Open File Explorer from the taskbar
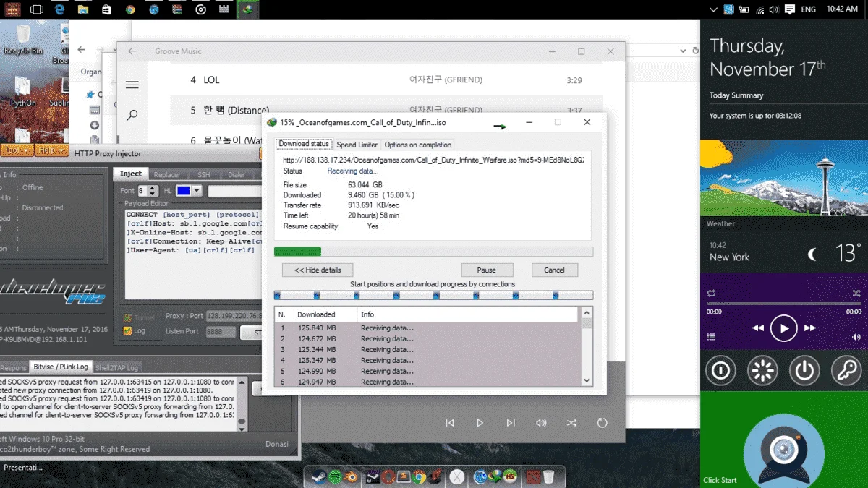The height and width of the screenshot is (488, 868). click(x=83, y=9)
